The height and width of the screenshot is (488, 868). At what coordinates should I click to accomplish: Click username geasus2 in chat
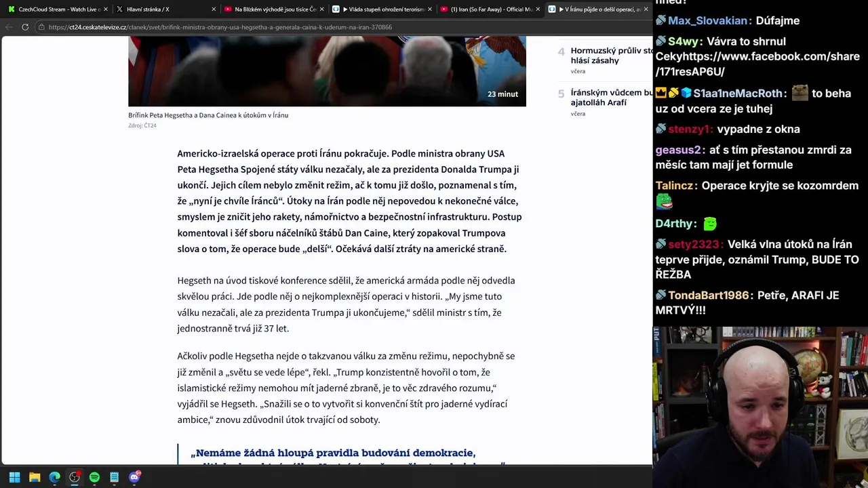(x=679, y=150)
